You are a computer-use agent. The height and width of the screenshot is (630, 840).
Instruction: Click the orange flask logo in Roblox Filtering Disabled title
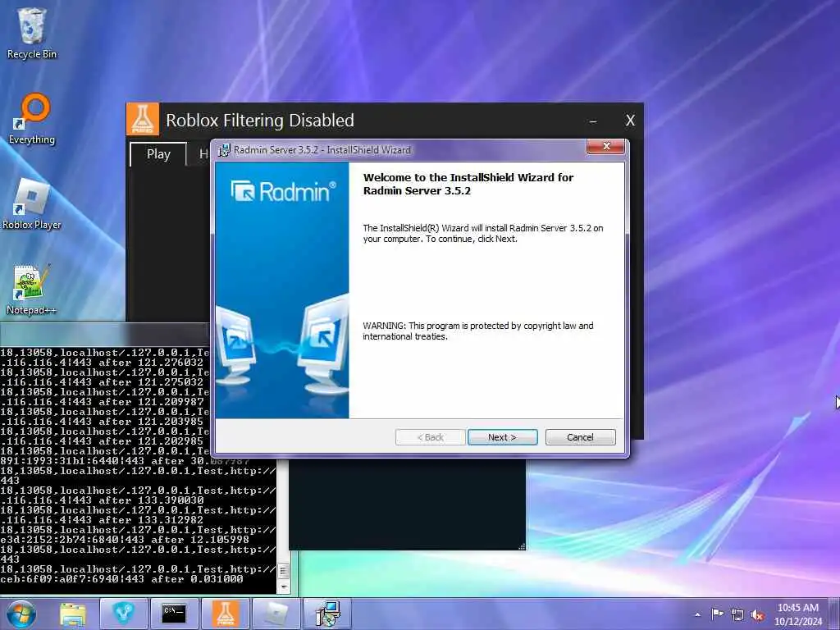click(x=143, y=119)
